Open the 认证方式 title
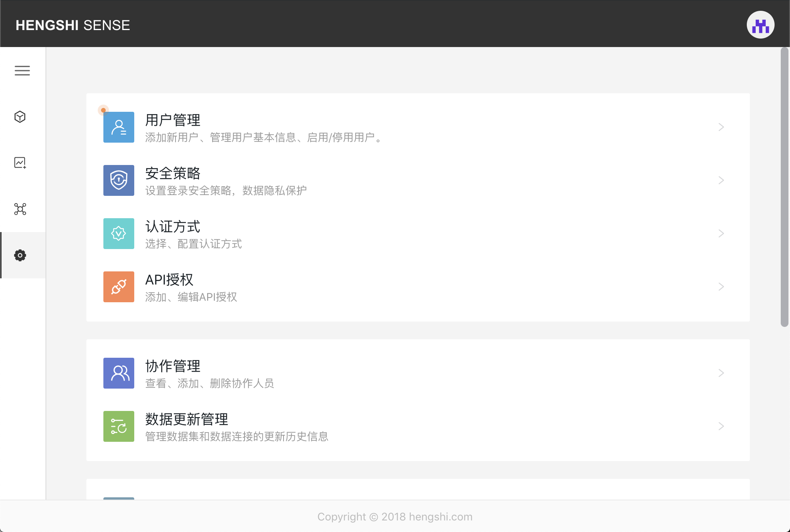 click(x=173, y=227)
